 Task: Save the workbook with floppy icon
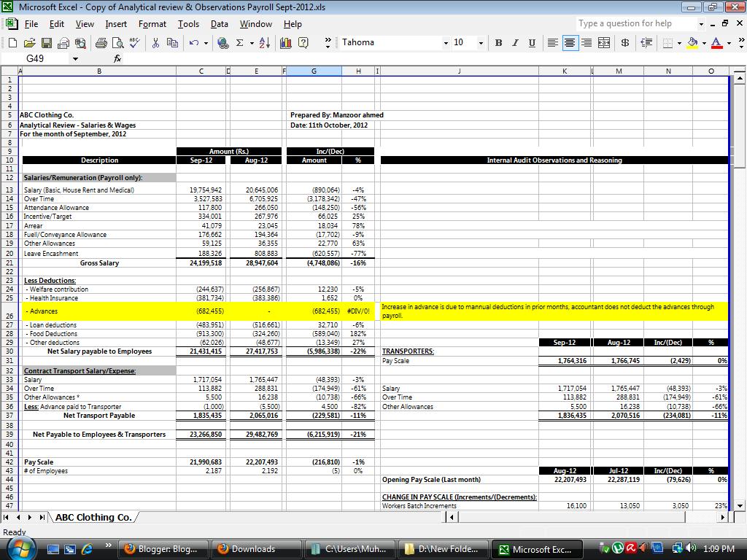(46, 43)
